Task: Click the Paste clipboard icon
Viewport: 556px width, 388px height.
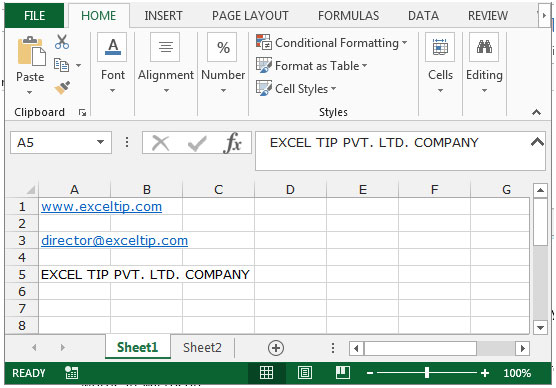Action: 31,51
